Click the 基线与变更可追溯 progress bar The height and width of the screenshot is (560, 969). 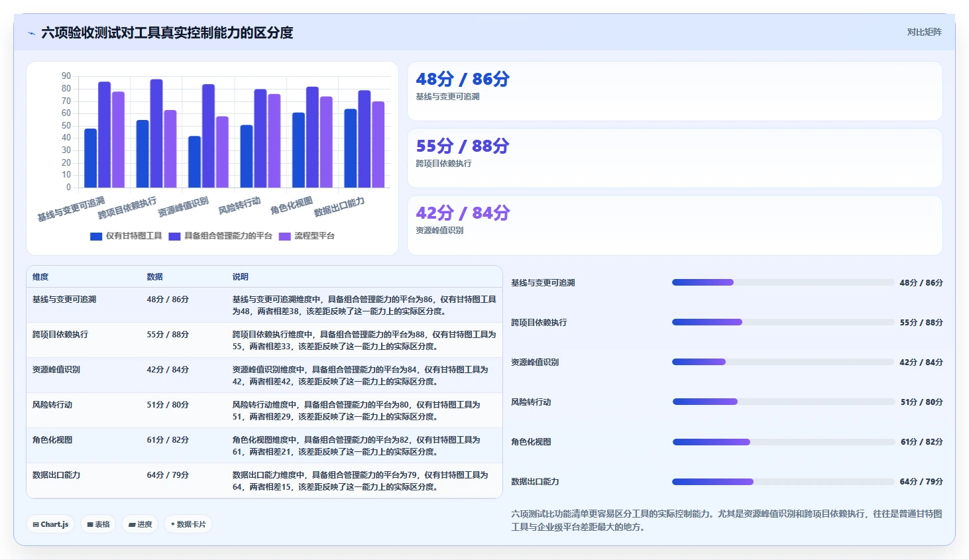point(783,282)
